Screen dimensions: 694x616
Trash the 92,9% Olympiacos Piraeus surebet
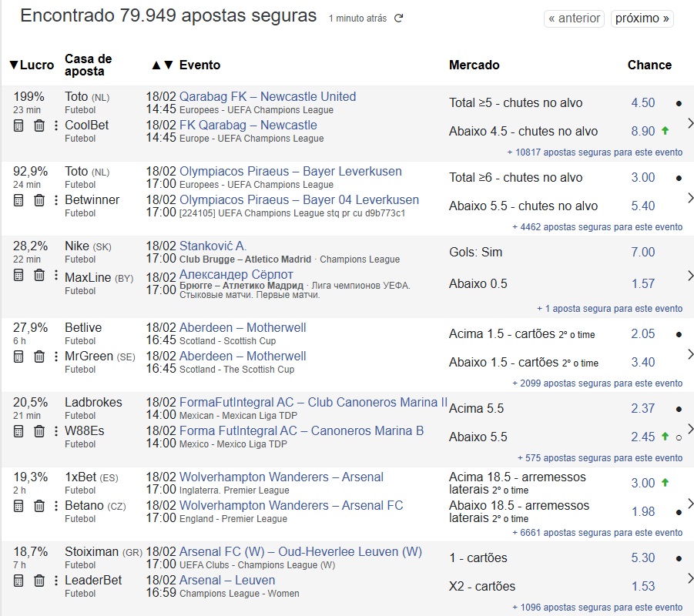(x=39, y=200)
